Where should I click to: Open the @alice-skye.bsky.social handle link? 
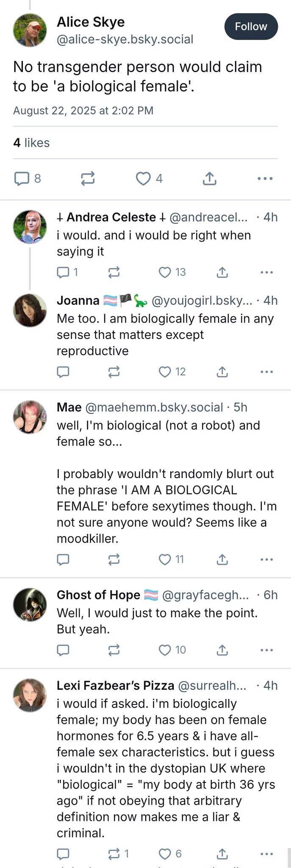point(125,39)
